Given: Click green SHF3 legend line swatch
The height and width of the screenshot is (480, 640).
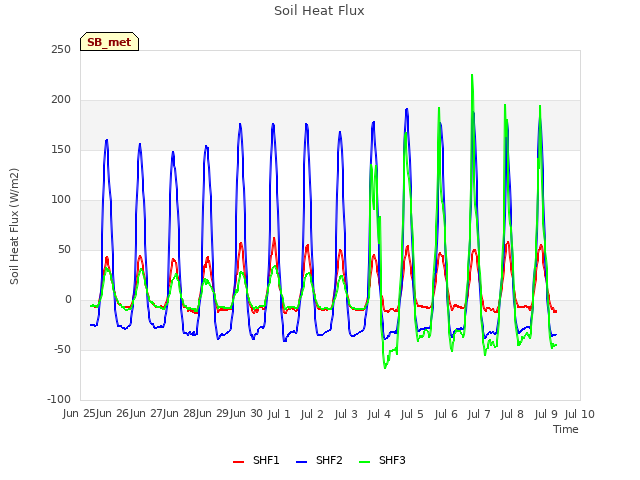Looking at the screenshot, I should coord(364,462).
